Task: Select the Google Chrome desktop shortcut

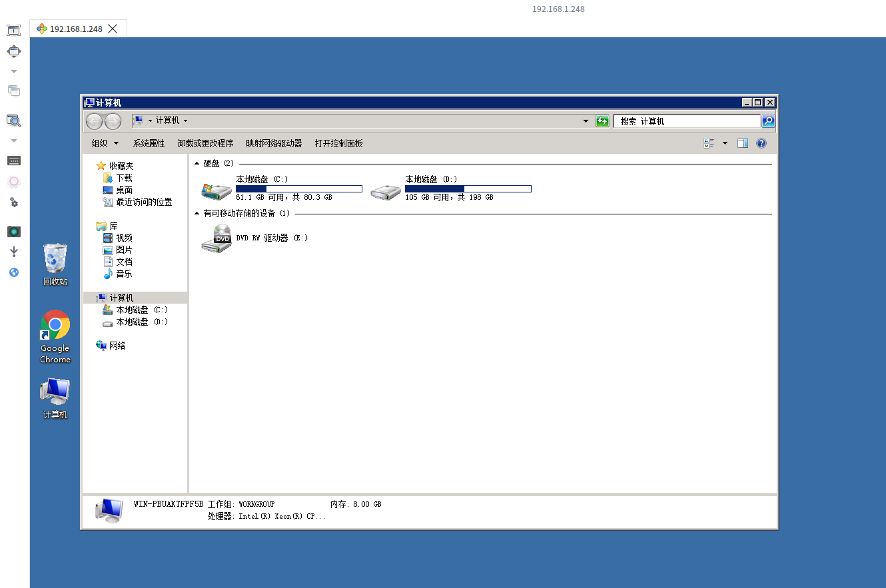Action: click(x=55, y=337)
